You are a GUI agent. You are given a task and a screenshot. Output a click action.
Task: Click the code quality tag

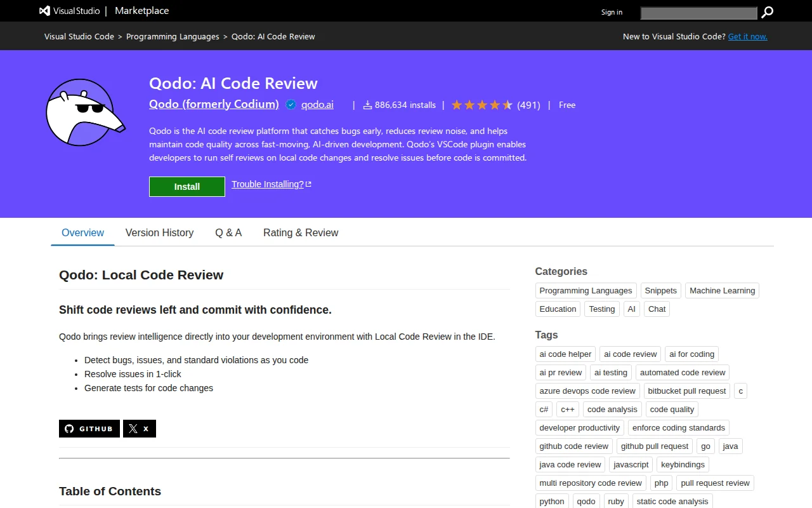pos(672,410)
